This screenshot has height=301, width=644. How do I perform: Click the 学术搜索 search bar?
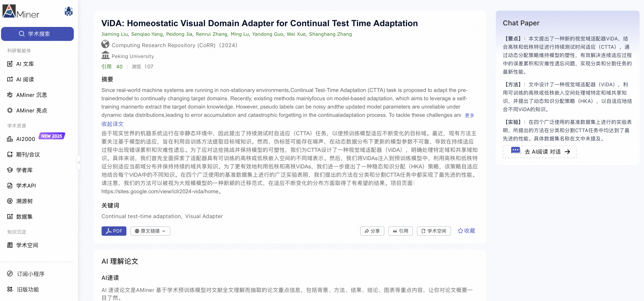tap(37, 34)
